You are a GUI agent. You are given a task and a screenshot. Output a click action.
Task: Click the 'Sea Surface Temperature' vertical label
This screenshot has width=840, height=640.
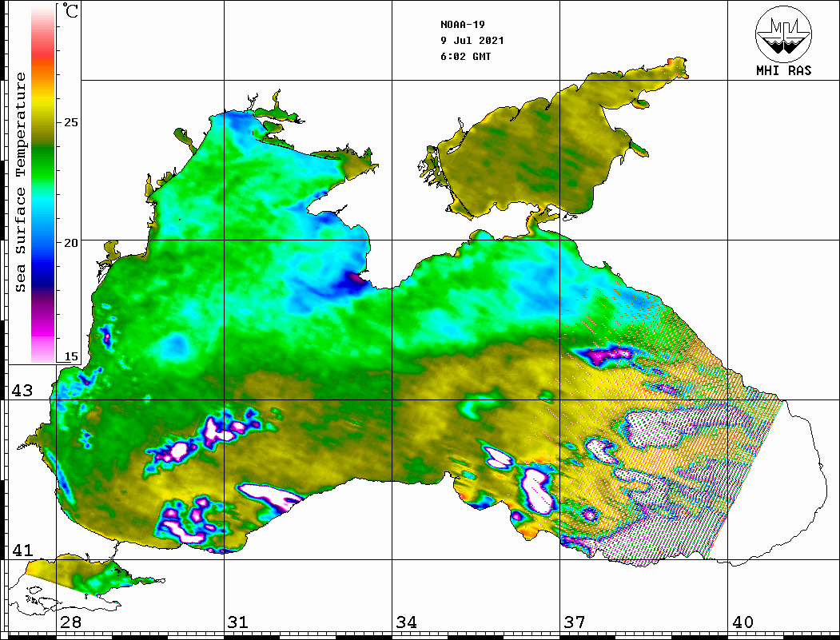(20, 183)
